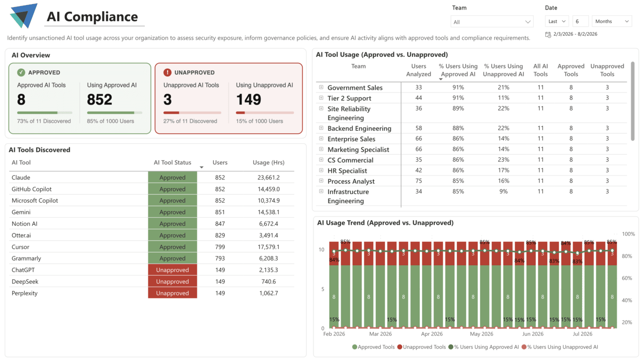Open the Last relative date dropdown
The width and height of the screenshot is (644, 362).
click(557, 22)
